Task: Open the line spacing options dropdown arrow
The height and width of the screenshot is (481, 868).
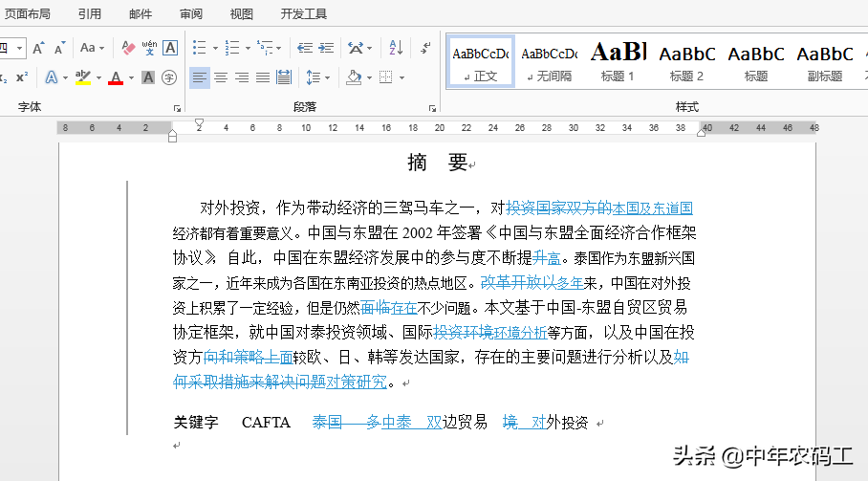Action: tap(327, 78)
